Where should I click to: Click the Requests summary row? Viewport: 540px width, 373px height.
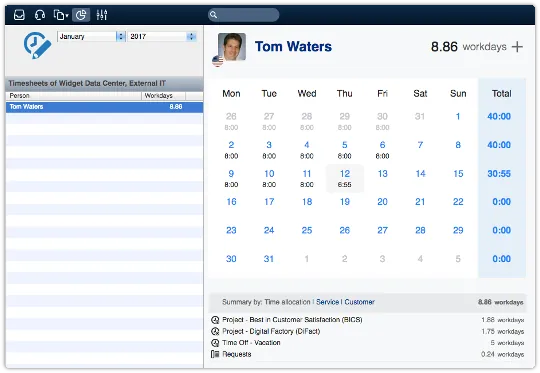tap(367, 354)
